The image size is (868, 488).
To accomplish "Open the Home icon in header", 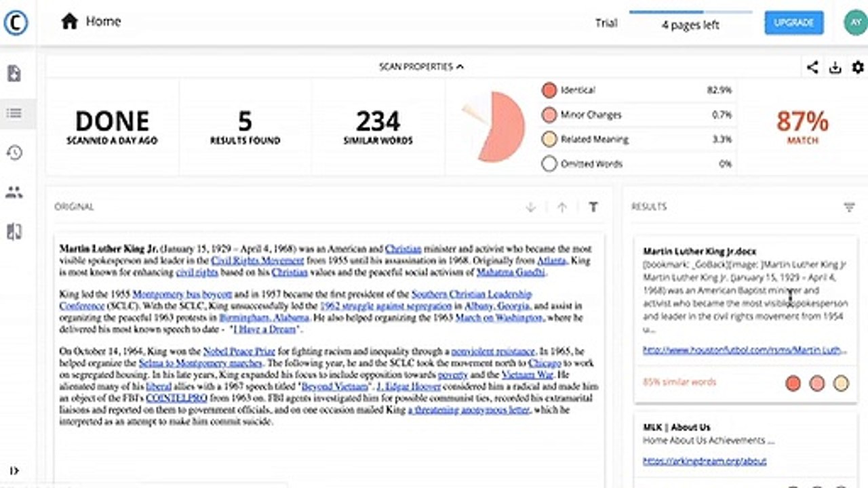I will tap(69, 22).
